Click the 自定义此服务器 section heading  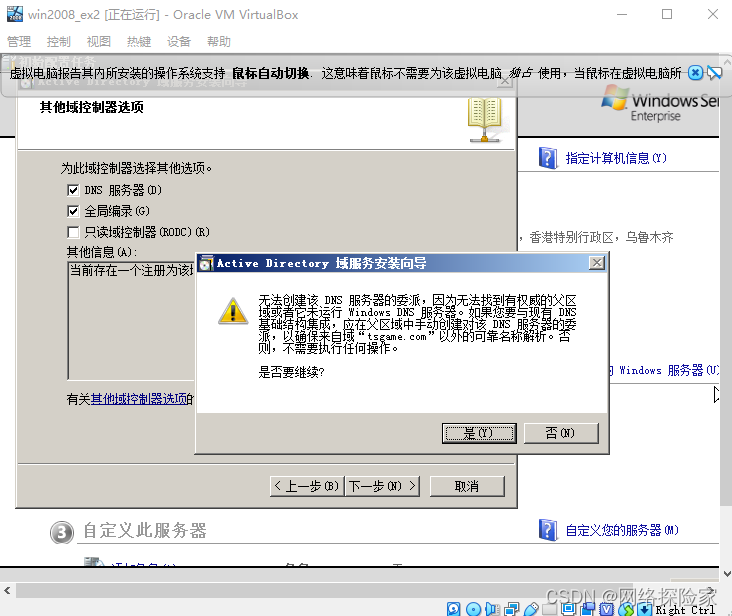(145, 531)
